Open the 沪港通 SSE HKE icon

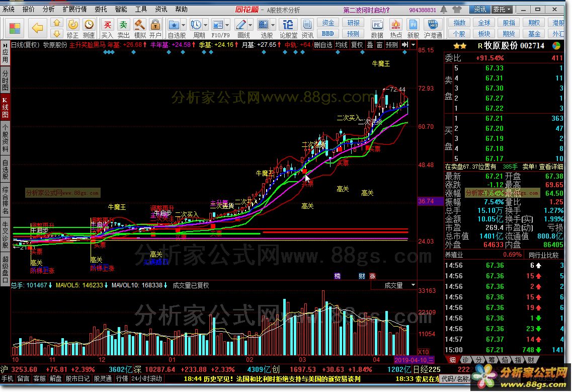[x=433, y=29]
